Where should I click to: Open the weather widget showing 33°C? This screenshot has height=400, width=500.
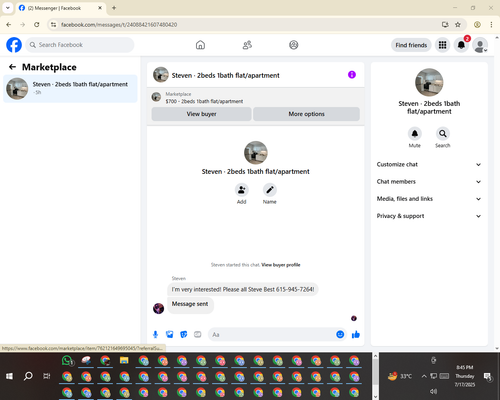400,376
